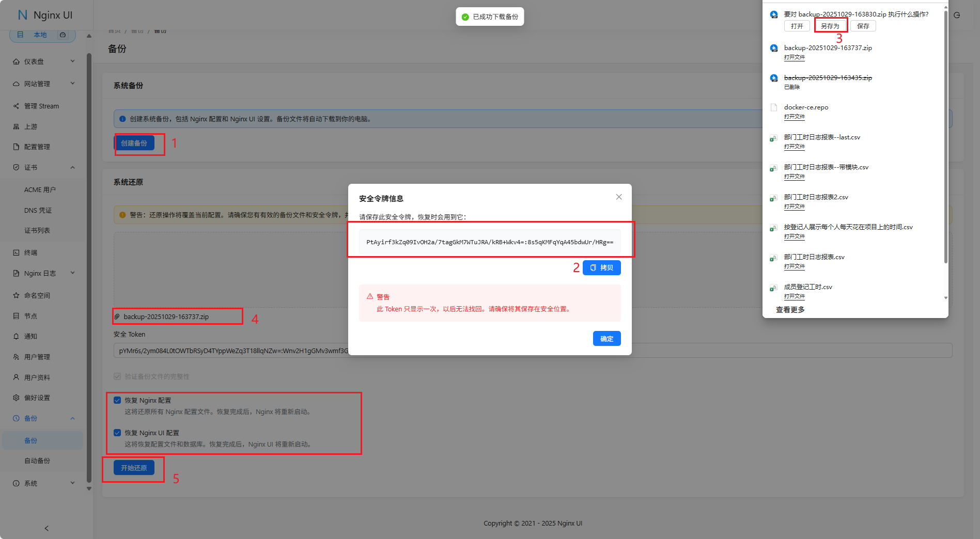Collapse the sidebar with the left arrow
This screenshot has height=539, width=980.
pyautogui.click(x=46, y=528)
